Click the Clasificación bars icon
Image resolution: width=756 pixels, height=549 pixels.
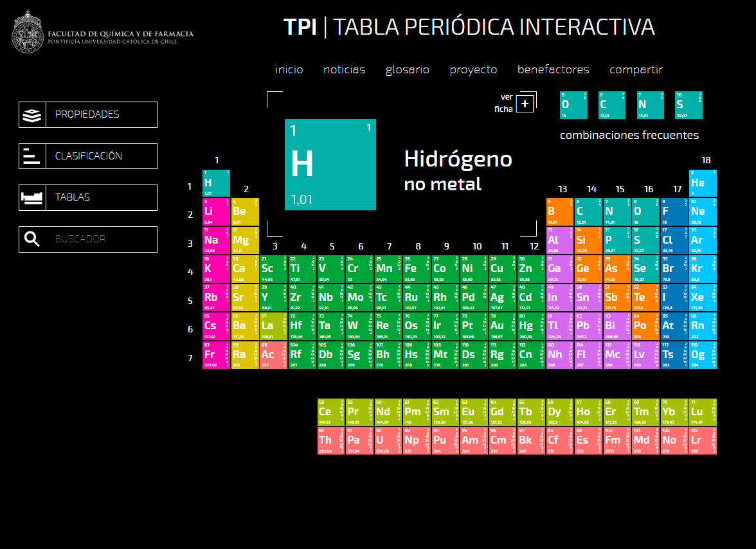tap(32, 156)
